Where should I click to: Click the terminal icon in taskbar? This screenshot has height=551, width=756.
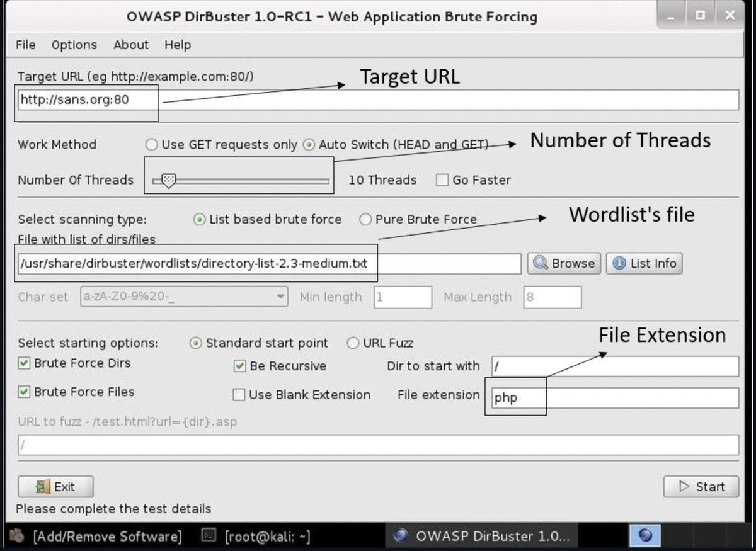[209, 536]
